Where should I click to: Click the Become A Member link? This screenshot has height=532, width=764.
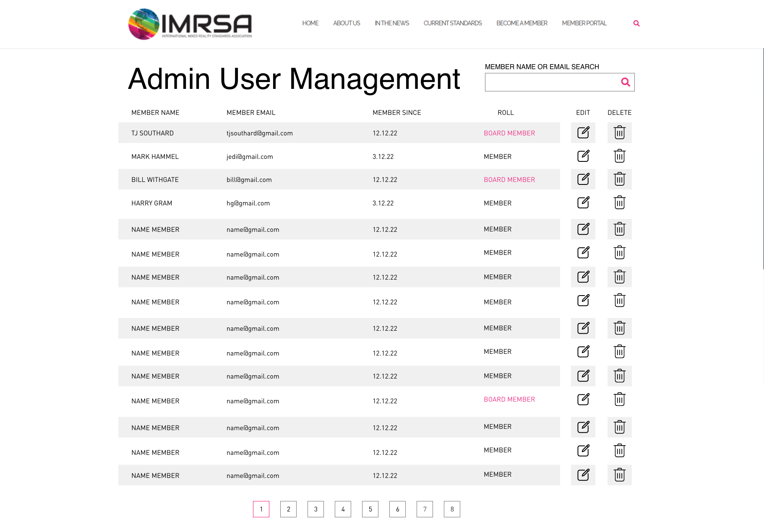(522, 23)
